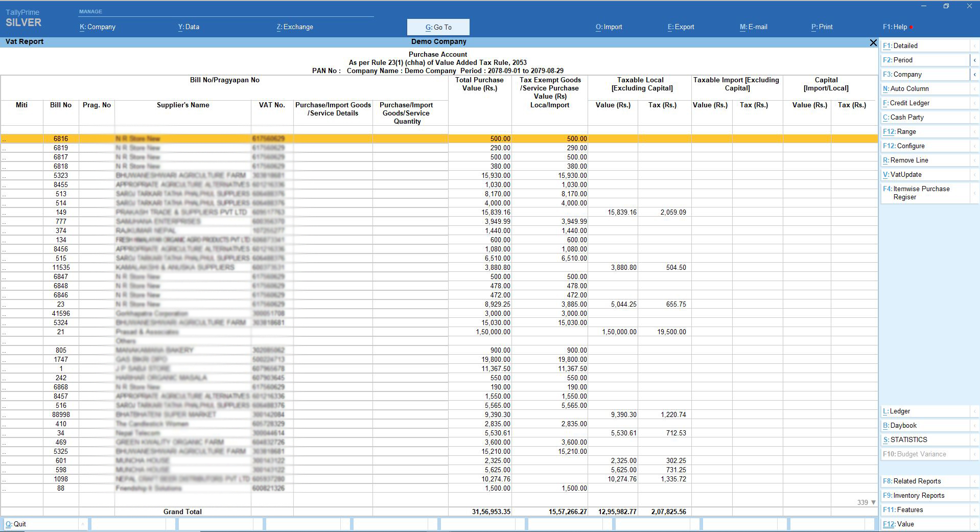Image resolution: width=980 pixels, height=532 pixels.
Task: Open F1: Help menu
Action: (x=897, y=27)
